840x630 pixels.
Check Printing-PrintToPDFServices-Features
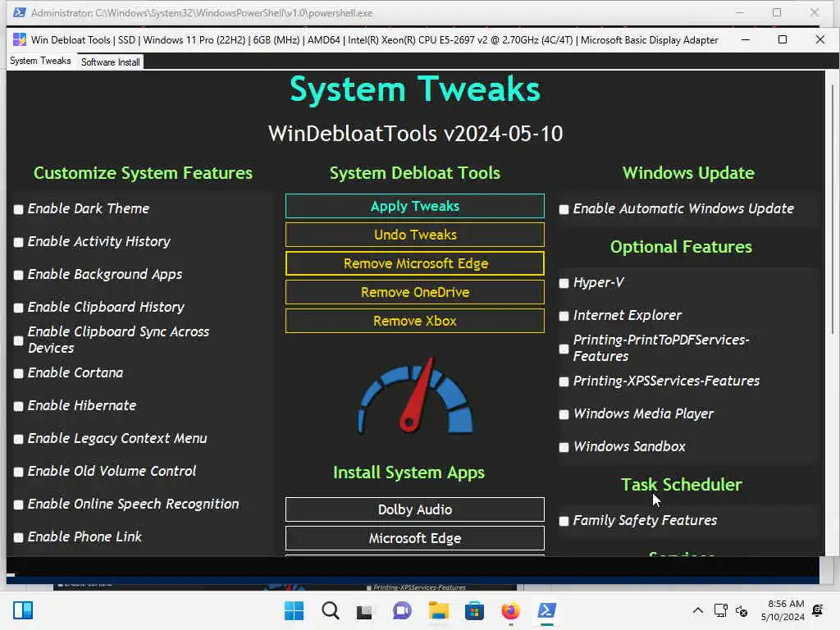click(x=564, y=349)
